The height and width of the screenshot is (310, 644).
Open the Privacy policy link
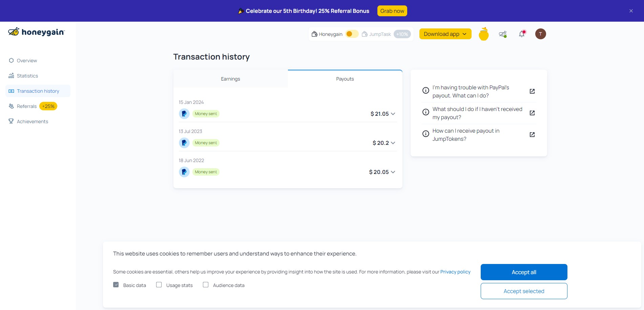tap(455, 272)
